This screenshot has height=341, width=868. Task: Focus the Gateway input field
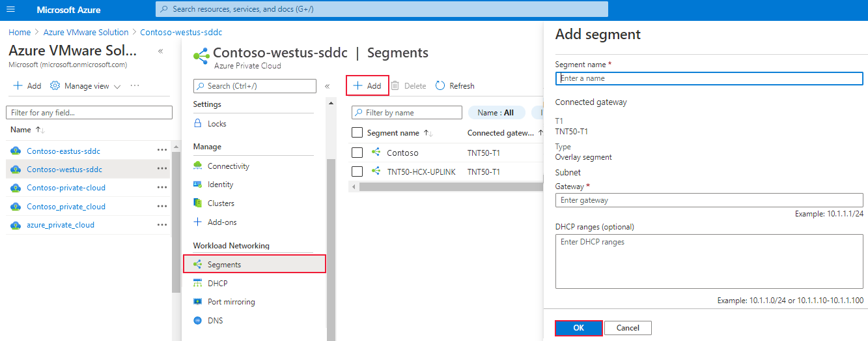click(709, 200)
